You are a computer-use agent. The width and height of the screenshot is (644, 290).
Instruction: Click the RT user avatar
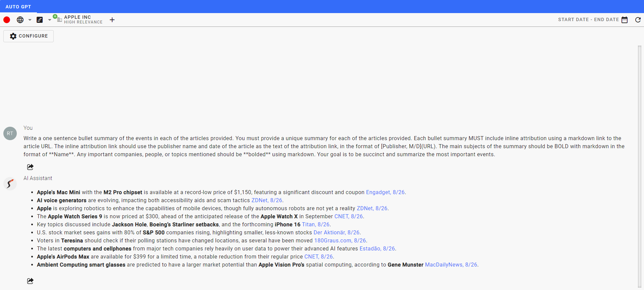pyautogui.click(x=10, y=133)
